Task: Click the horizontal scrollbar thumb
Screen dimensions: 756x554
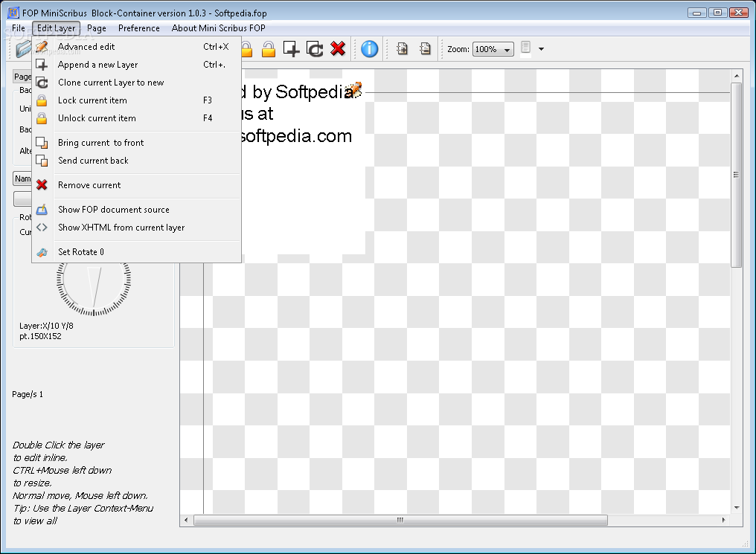Action: point(400,520)
